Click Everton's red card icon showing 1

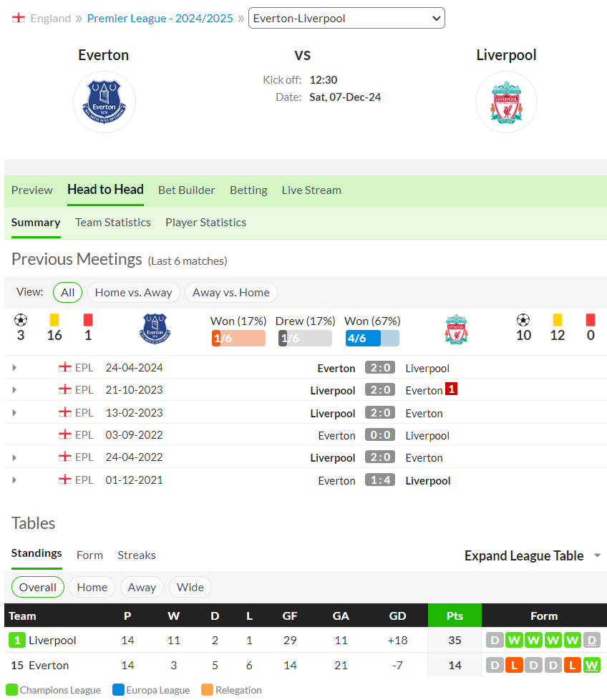[x=88, y=320]
